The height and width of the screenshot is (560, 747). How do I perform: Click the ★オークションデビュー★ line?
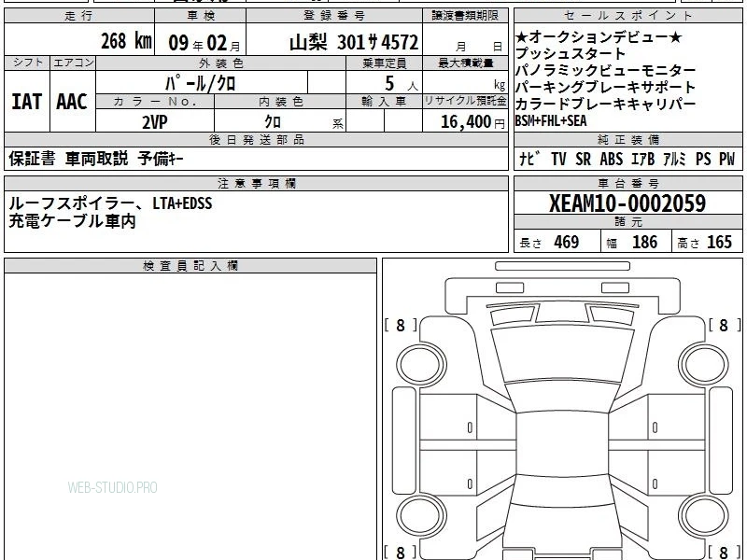(599, 36)
